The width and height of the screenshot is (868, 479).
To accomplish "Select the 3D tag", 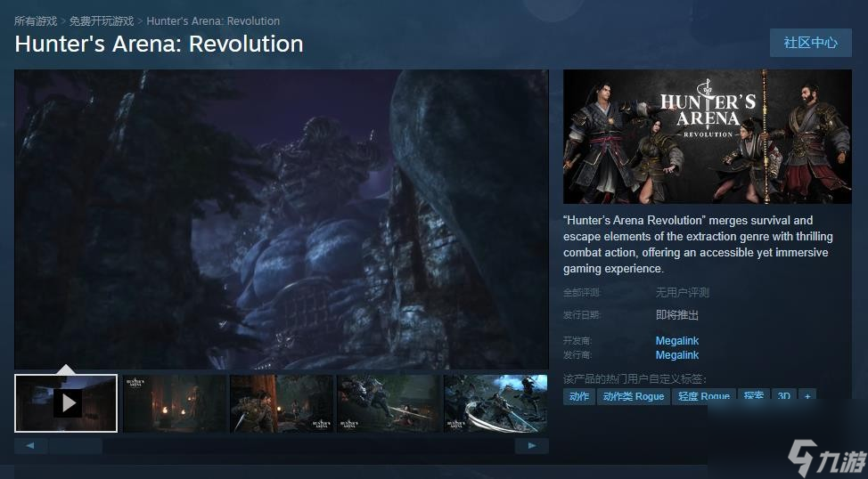I will coord(783,396).
